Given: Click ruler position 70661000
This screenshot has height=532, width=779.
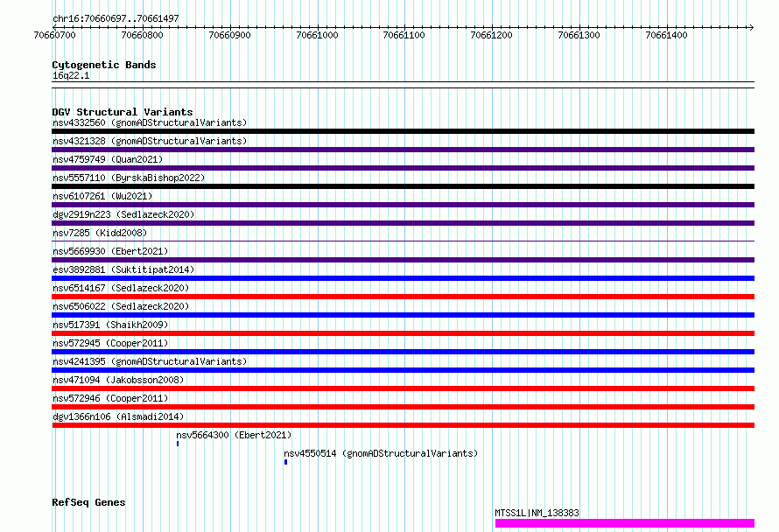Looking at the screenshot, I should tap(317, 35).
